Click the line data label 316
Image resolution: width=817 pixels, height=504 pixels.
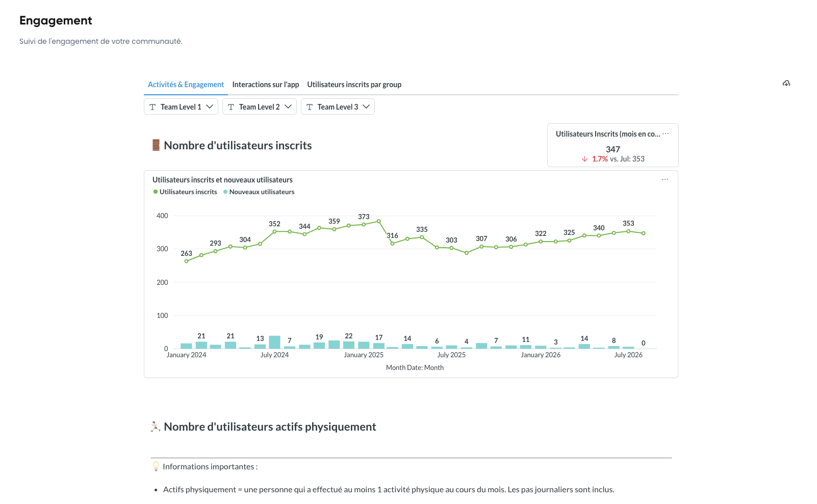(393, 235)
